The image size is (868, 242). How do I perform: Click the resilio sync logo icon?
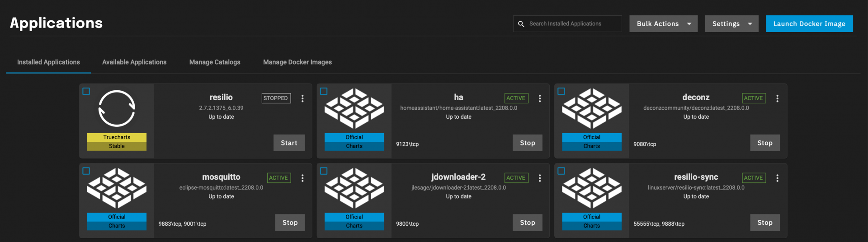pyautogui.click(x=117, y=108)
